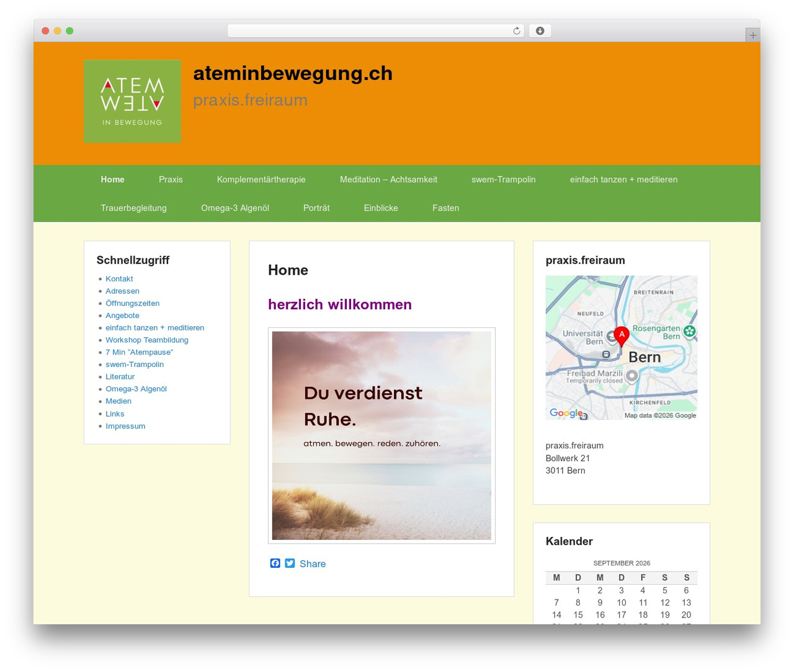
Task: Click the Facebook share icon
Action: (x=275, y=564)
